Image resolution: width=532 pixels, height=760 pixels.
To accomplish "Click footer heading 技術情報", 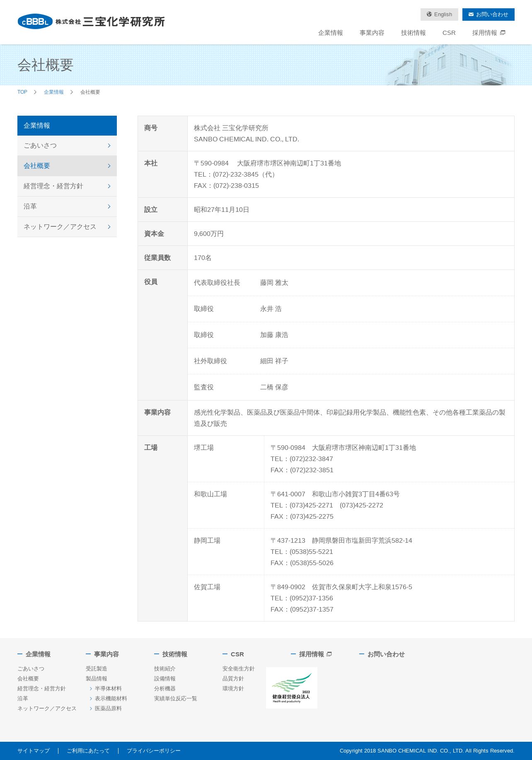I will coord(175,654).
